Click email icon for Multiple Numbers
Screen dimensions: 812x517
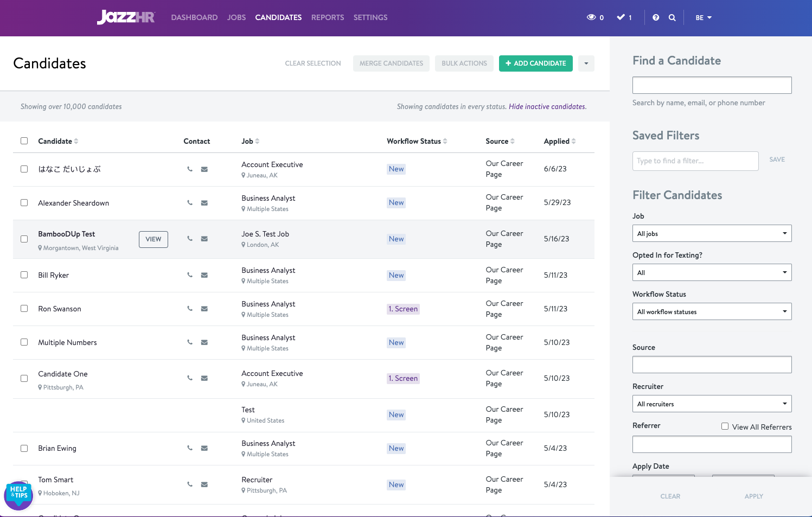[204, 342]
